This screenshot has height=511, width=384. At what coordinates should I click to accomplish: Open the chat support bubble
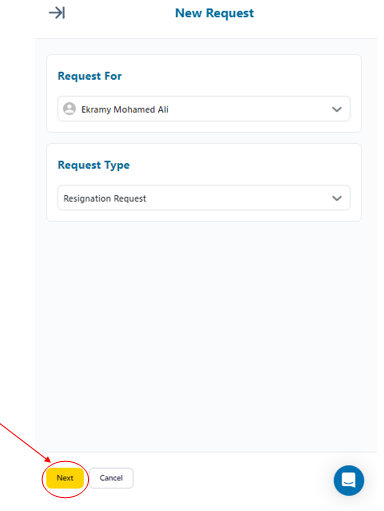click(349, 480)
